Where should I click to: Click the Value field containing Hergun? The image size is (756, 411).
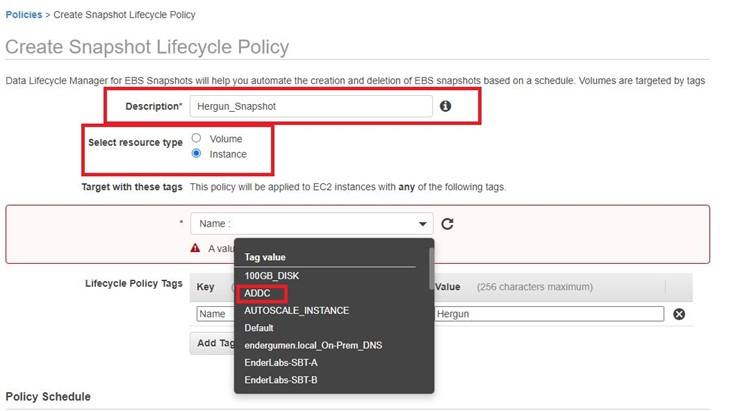point(549,314)
